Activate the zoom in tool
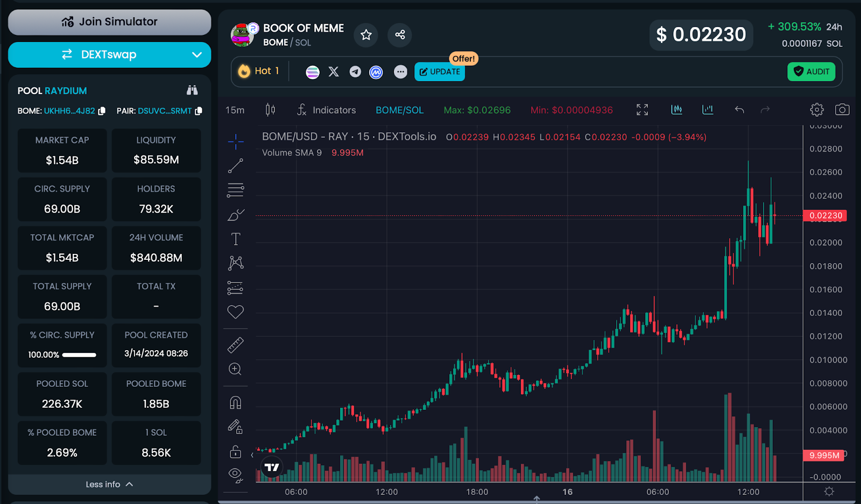This screenshot has width=861, height=504. (235, 369)
